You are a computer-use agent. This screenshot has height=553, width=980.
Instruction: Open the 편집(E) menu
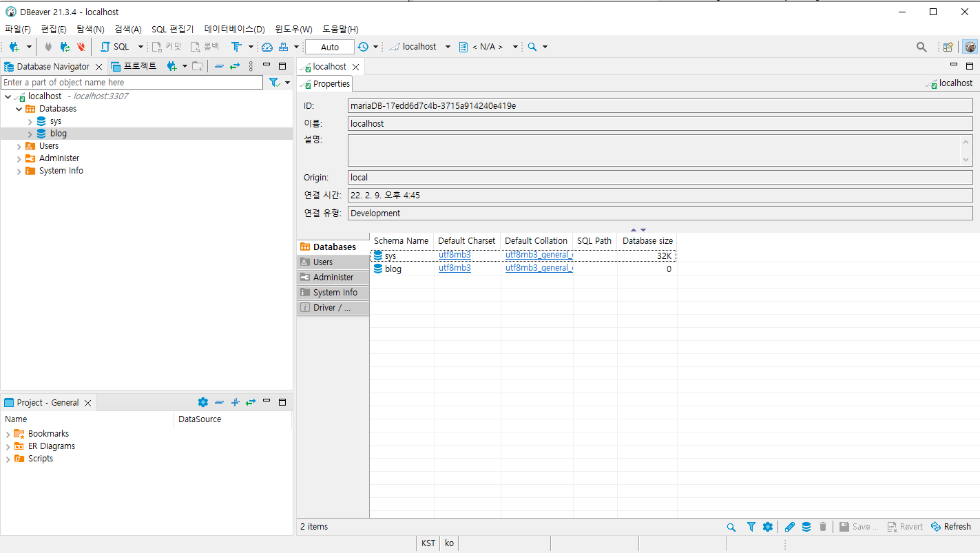(54, 29)
